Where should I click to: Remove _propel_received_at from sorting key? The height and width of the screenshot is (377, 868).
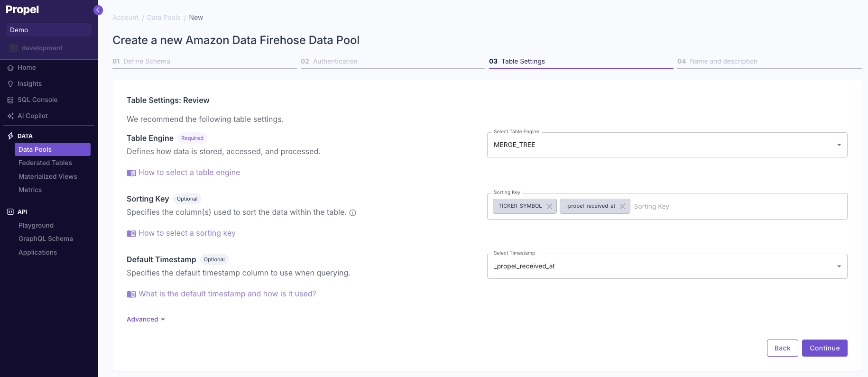622,206
